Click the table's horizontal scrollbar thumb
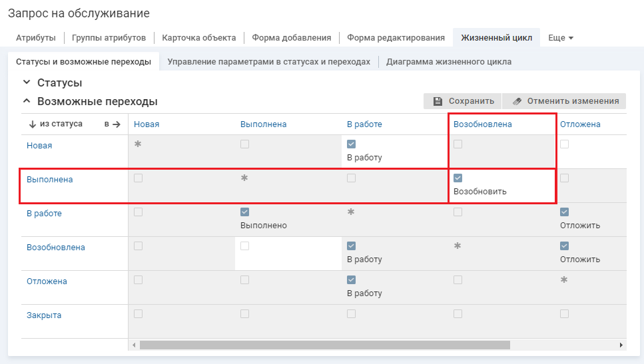This screenshot has height=364, width=644. click(324, 345)
